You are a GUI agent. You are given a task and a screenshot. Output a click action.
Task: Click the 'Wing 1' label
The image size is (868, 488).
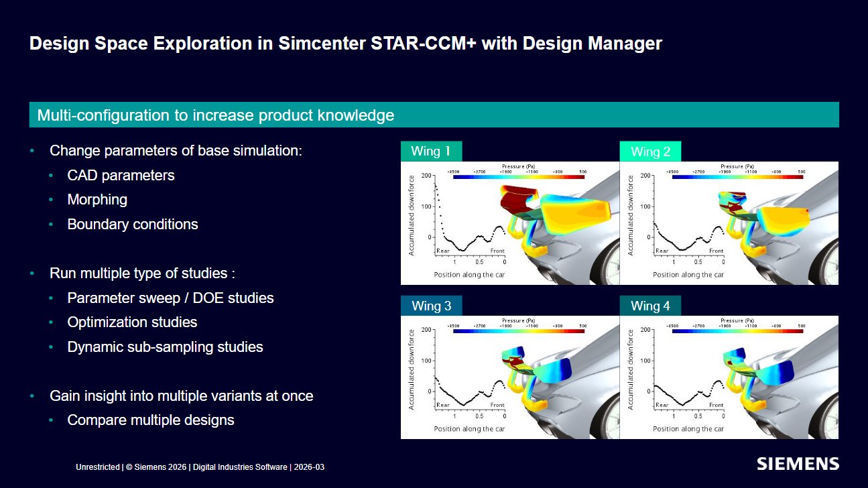(431, 151)
